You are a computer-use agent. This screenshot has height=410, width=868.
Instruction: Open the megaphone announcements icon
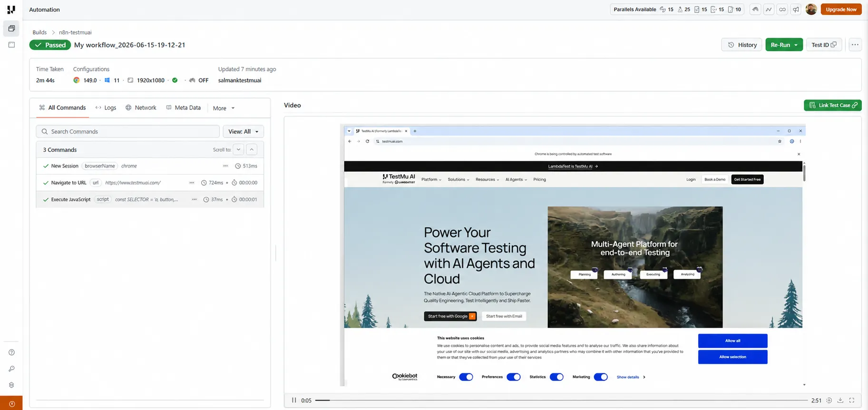point(796,10)
